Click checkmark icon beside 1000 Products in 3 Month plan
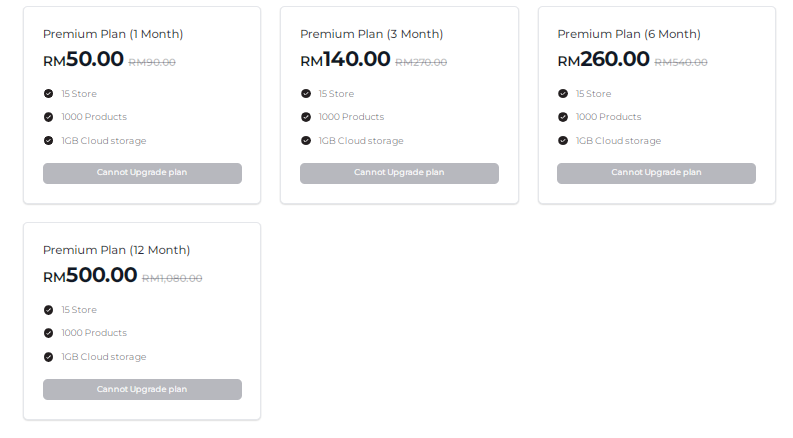The height and width of the screenshot is (438, 793). pos(306,117)
